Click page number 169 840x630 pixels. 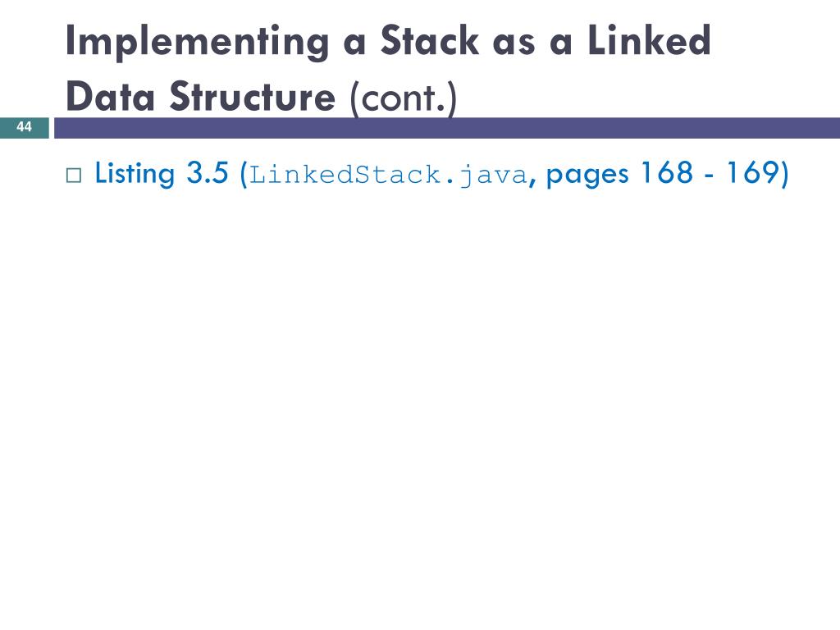point(752,172)
